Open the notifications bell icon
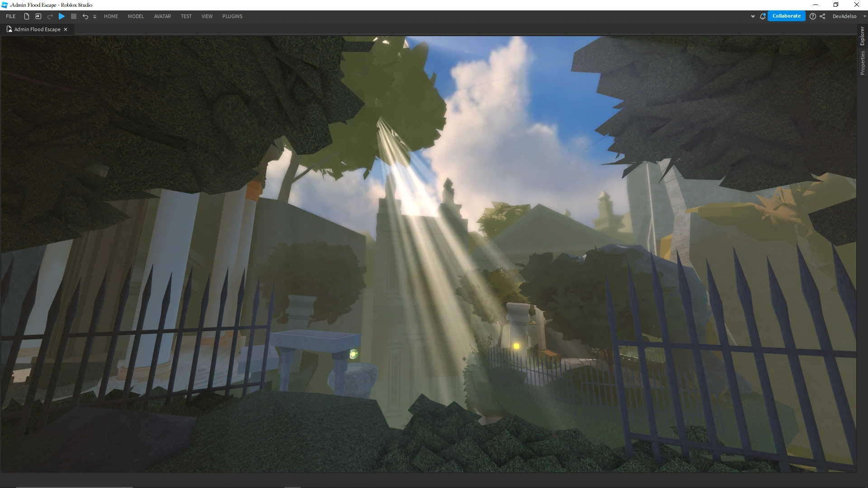Image resolution: width=868 pixels, height=488 pixels. click(x=763, y=16)
